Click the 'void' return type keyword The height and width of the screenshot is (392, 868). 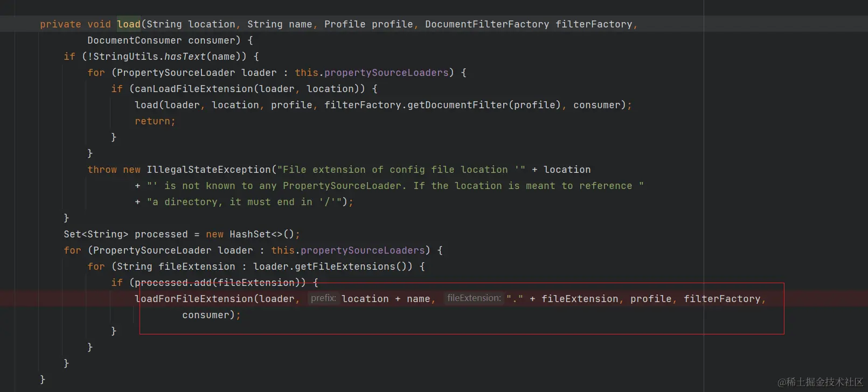[99, 24]
